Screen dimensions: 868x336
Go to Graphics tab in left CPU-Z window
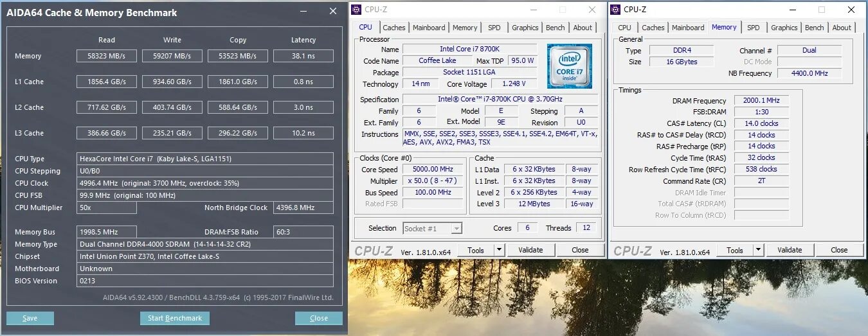pos(525,28)
